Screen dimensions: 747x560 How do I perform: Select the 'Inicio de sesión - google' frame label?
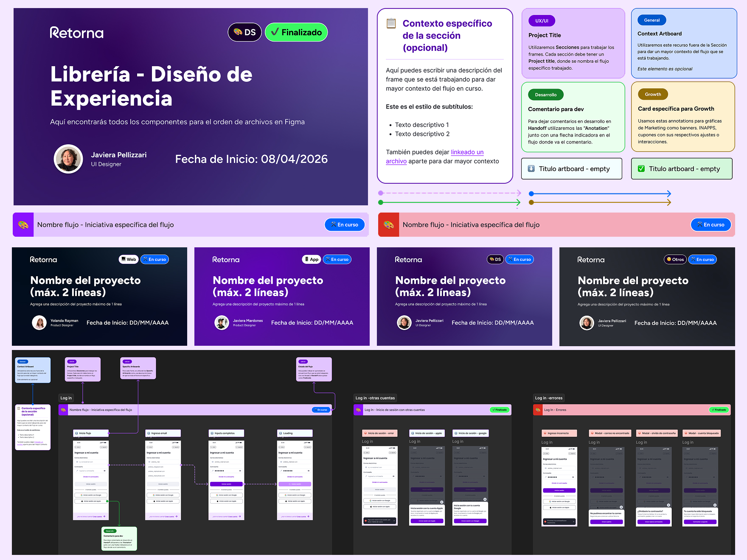coord(471,433)
